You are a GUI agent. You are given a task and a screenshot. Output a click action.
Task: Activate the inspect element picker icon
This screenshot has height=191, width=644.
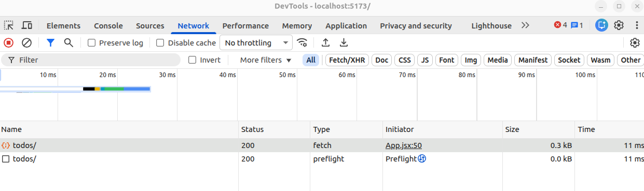pos(9,25)
